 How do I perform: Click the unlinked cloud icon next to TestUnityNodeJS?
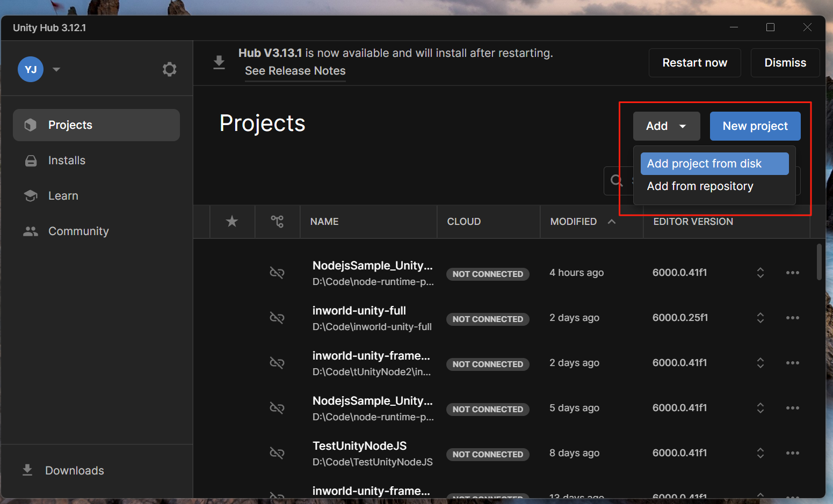click(277, 452)
